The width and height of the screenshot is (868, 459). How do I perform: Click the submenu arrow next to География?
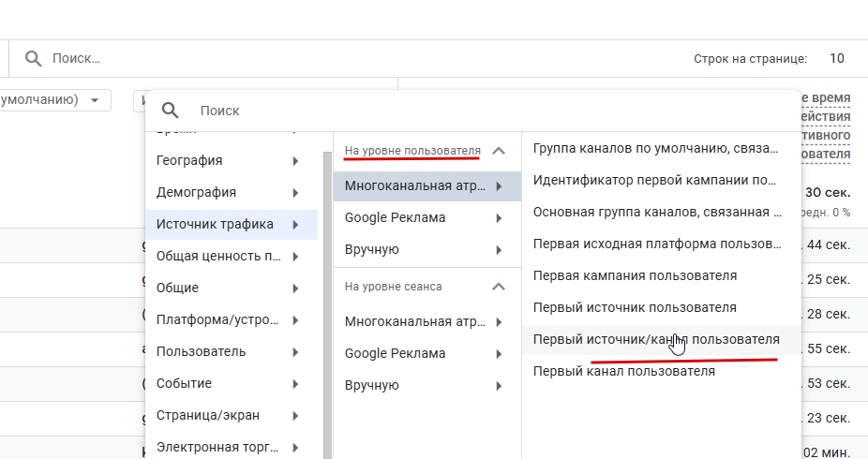pos(295,161)
